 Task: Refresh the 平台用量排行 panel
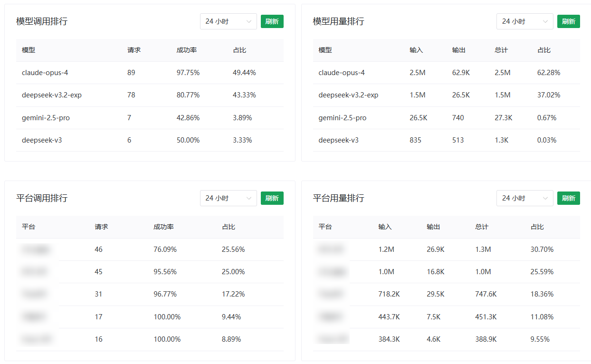(568, 198)
